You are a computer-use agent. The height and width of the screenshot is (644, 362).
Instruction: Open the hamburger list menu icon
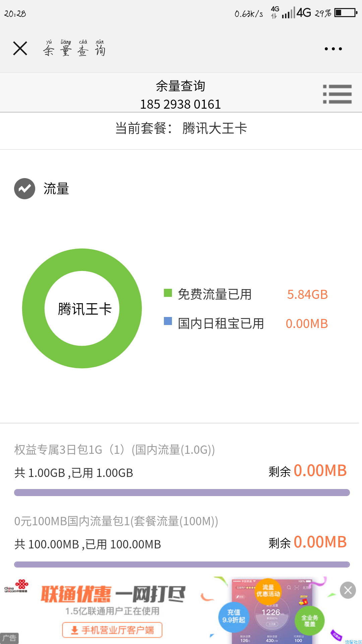click(337, 94)
